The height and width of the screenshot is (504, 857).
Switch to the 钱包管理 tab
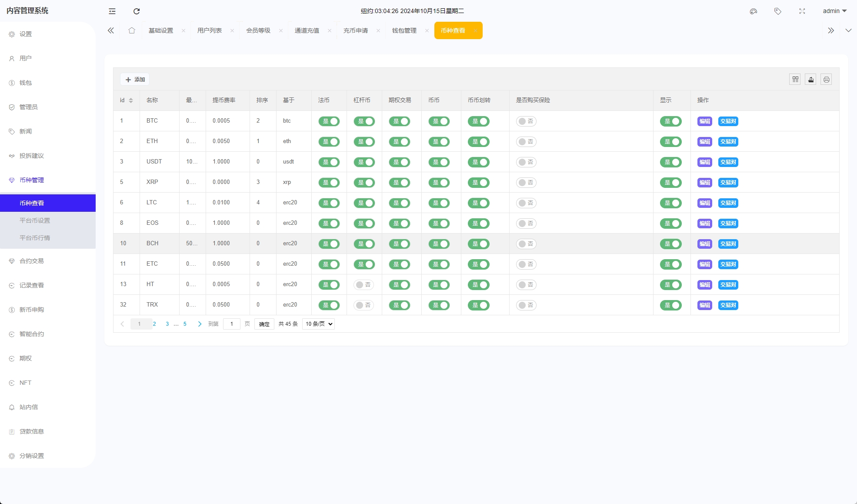(x=404, y=30)
